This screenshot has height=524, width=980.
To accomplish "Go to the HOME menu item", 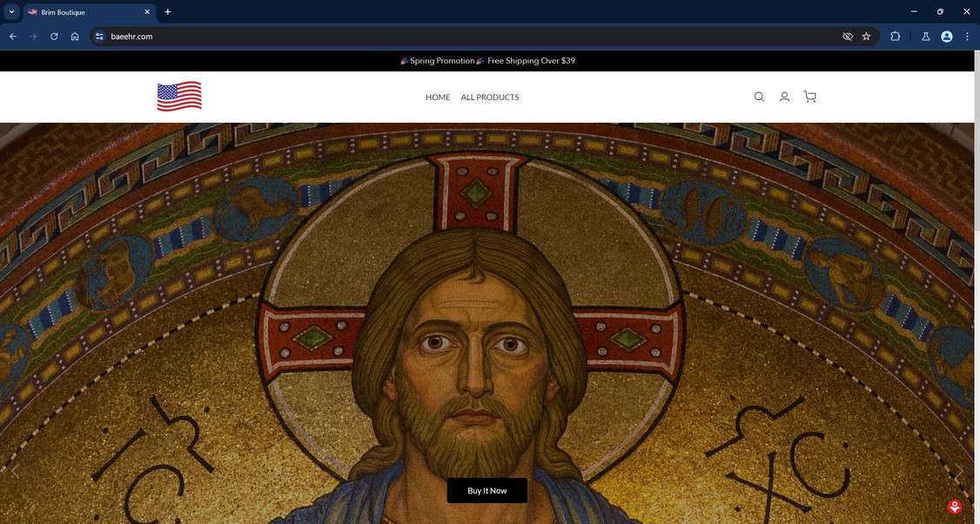I will (x=438, y=97).
